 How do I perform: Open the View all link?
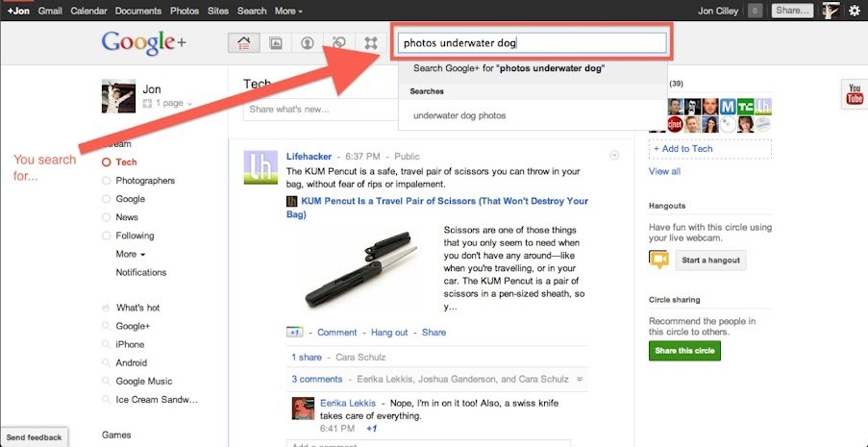coord(665,172)
